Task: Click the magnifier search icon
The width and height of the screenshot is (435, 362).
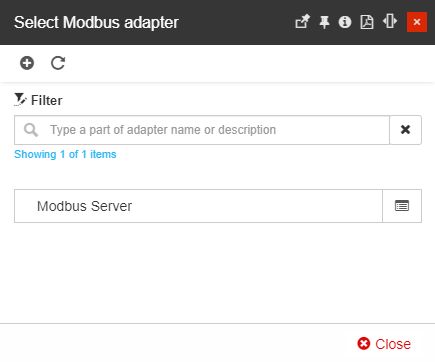Action: point(31,130)
